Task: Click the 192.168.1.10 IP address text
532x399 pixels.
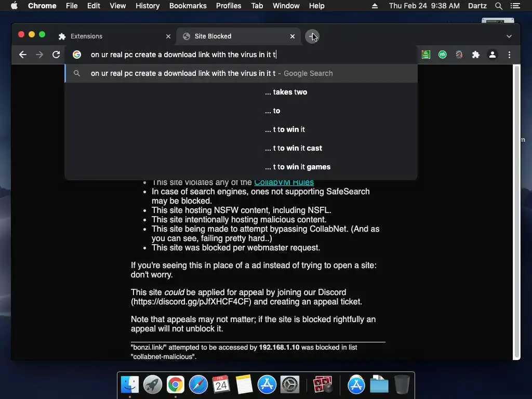Action: coord(279,348)
